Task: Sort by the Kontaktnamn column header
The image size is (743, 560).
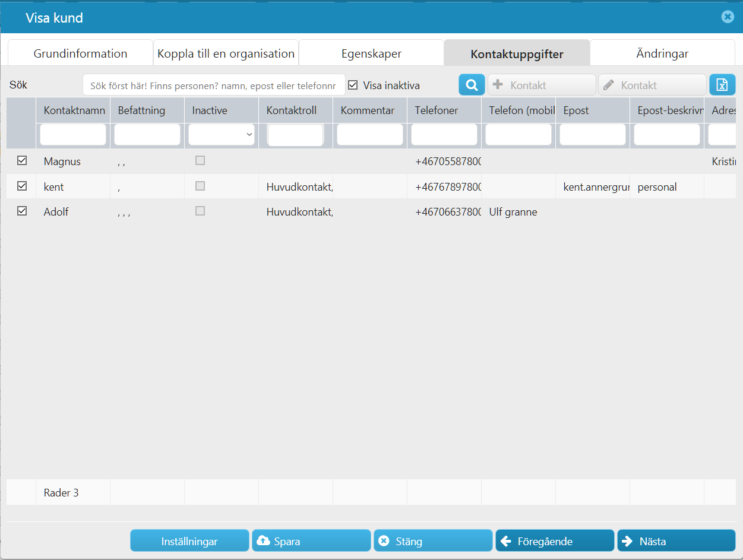Action: pos(74,110)
